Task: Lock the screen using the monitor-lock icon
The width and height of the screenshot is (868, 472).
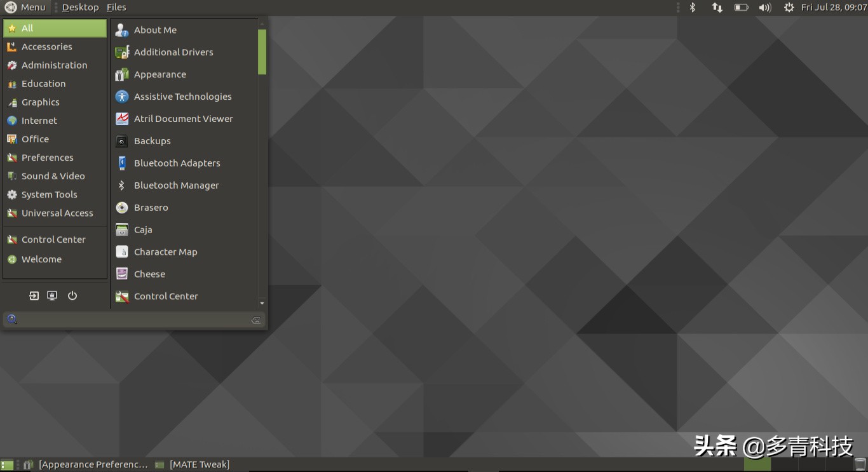Action: [x=52, y=295]
